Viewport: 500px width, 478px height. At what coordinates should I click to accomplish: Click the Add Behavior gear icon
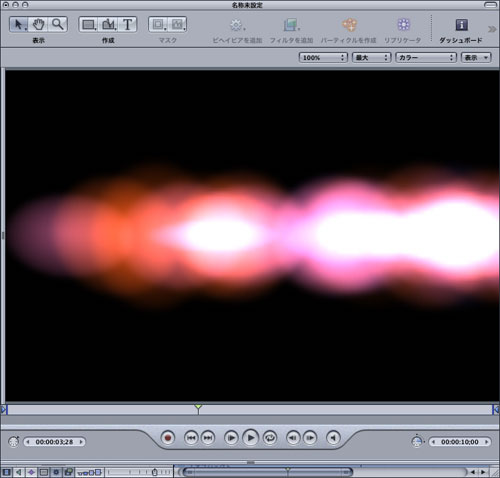pyautogui.click(x=236, y=25)
